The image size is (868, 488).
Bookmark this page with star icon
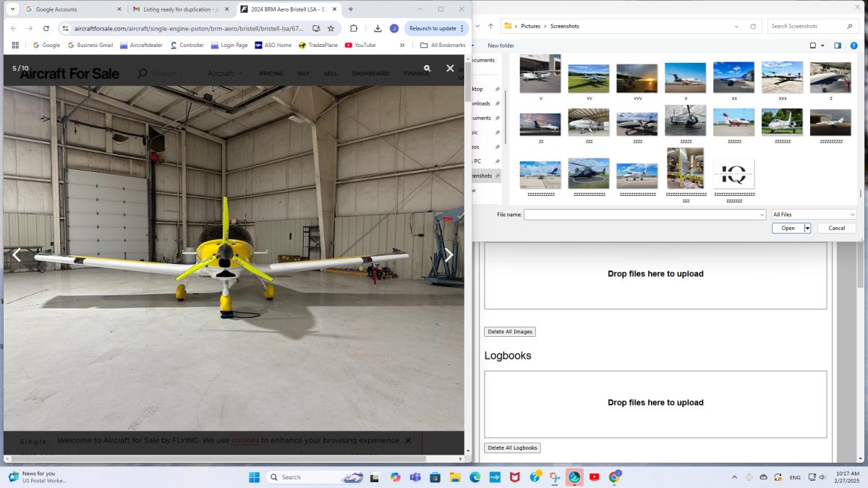tap(331, 28)
